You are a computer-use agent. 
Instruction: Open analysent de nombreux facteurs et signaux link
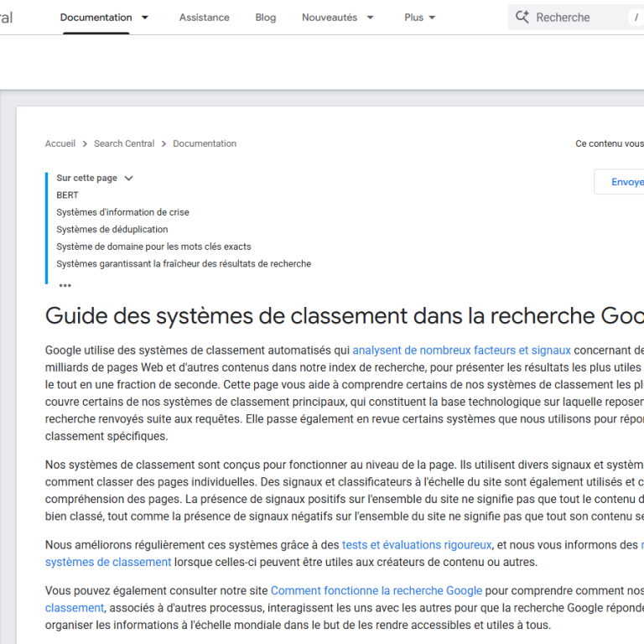(x=462, y=351)
